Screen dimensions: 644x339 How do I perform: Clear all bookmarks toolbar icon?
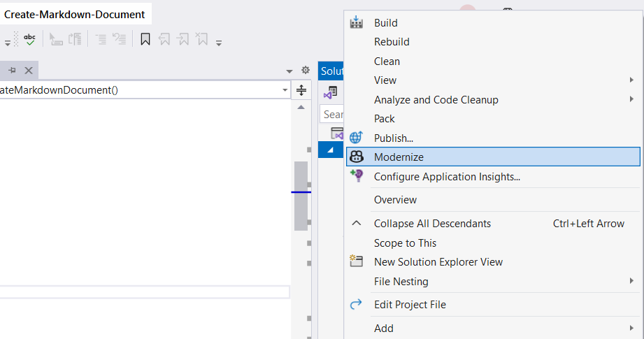point(201,39)
